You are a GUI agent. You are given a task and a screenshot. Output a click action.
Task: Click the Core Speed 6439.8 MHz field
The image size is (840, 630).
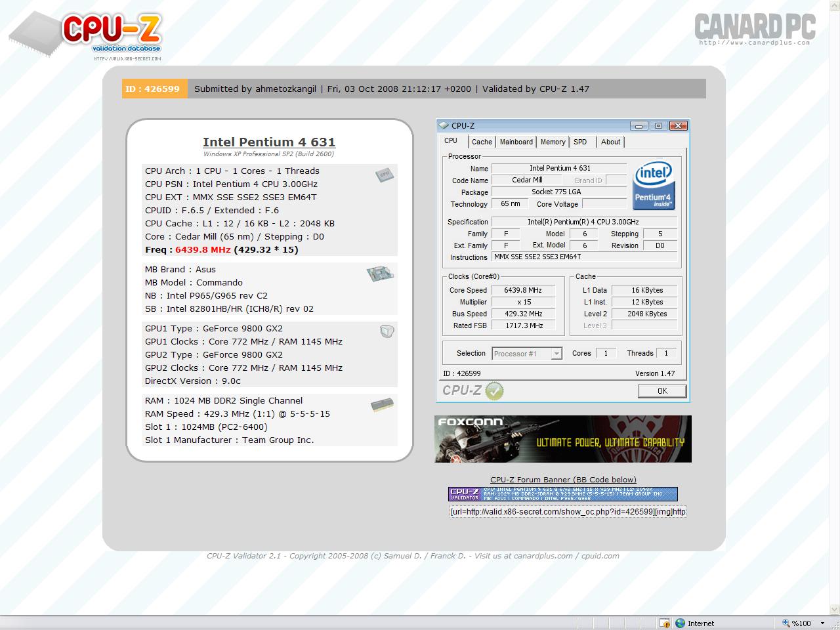[523, 290]
